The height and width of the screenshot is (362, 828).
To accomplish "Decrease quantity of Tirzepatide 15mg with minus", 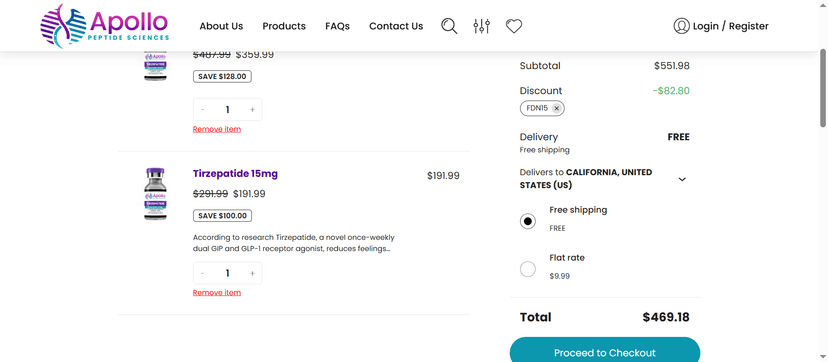I will (x=203, y=273).
